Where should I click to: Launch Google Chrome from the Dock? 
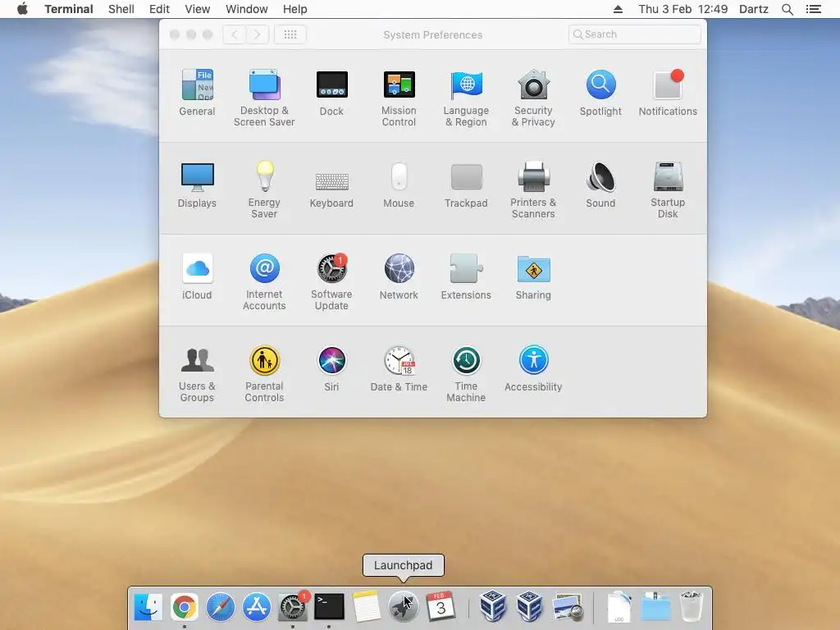(x=185, y=606)
